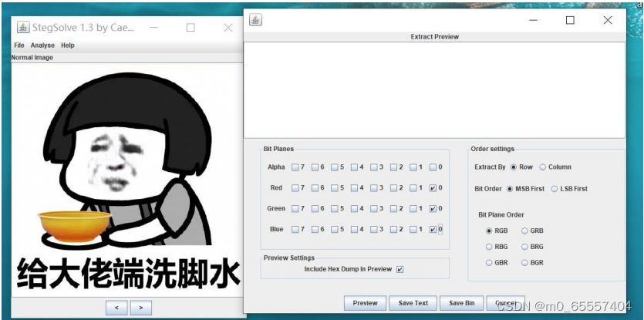The height and width of the screenshot is (320, 644).
Task: Select Blue bit plane 6 checkbox
Action: 315,229
